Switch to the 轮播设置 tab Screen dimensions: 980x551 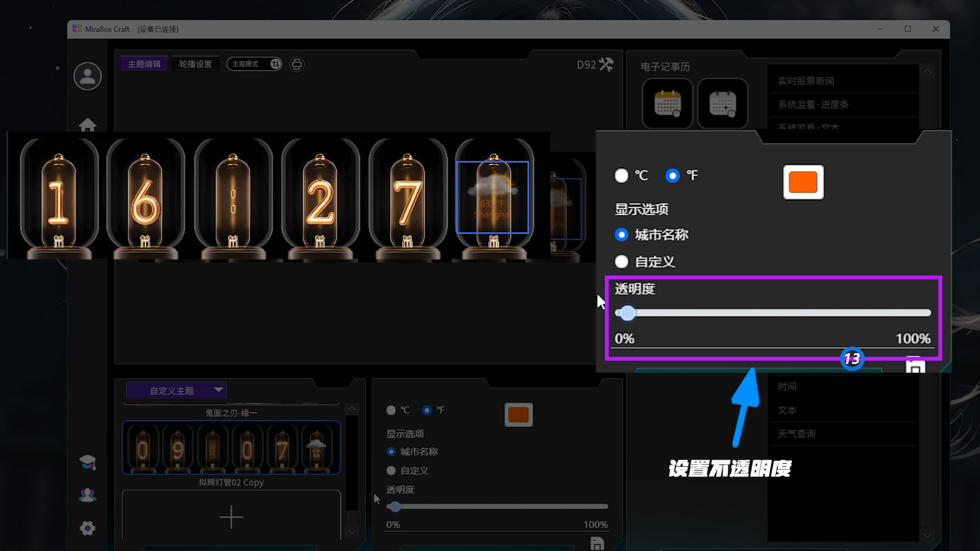(x=195, y=64)
